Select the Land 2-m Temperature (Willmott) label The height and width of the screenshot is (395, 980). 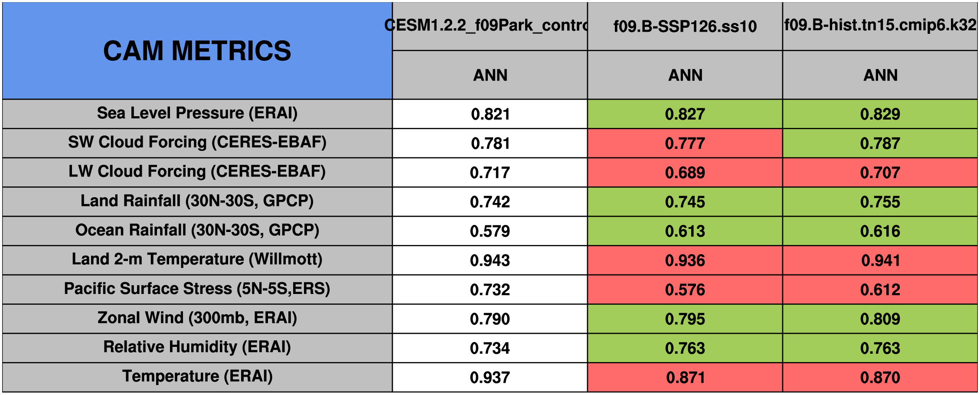[x=197, y=260]
